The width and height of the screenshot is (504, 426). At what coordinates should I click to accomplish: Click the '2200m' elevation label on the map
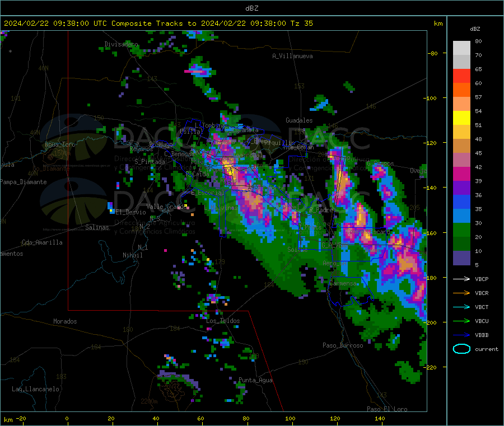[149, 401]
